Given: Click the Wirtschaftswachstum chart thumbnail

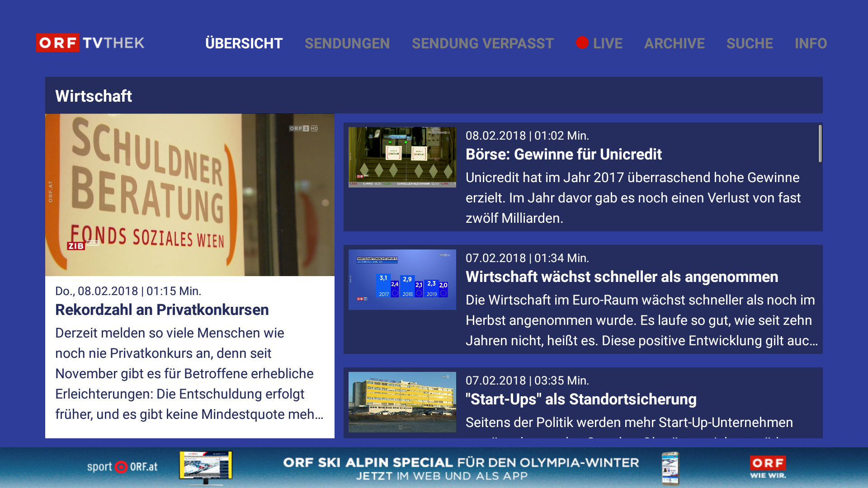Looking at the screenshot, I should coord(402,280).
